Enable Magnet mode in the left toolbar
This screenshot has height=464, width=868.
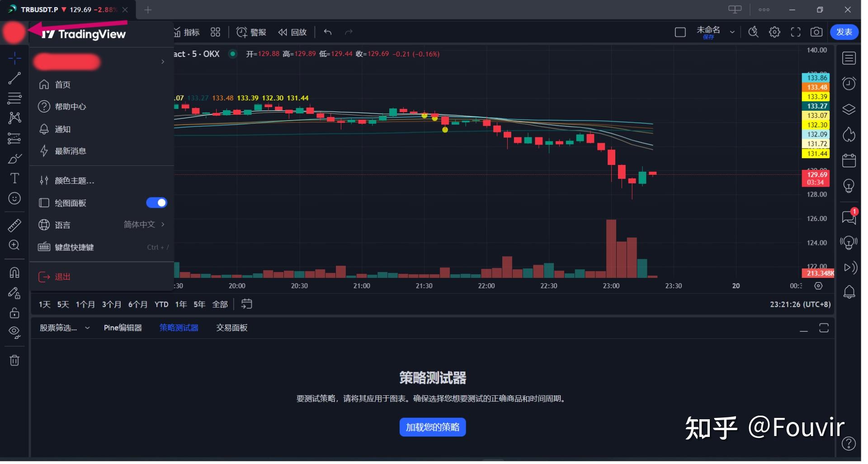tap(14, 272)
